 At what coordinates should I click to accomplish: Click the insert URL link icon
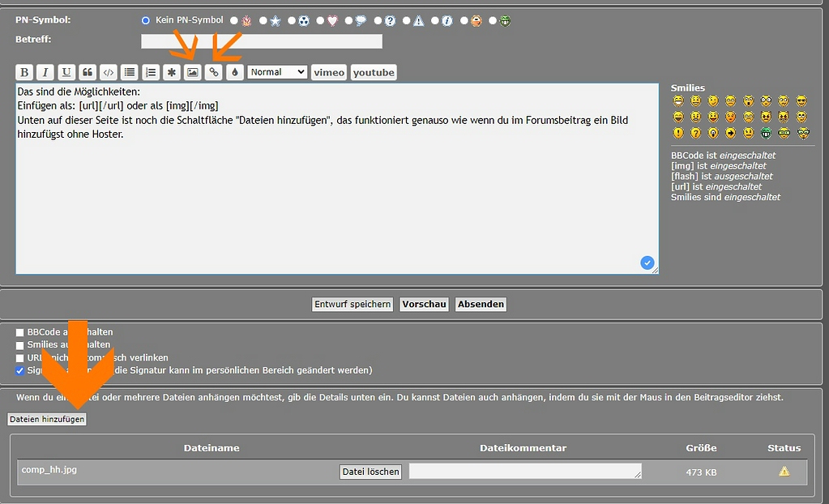coord(213,72)
